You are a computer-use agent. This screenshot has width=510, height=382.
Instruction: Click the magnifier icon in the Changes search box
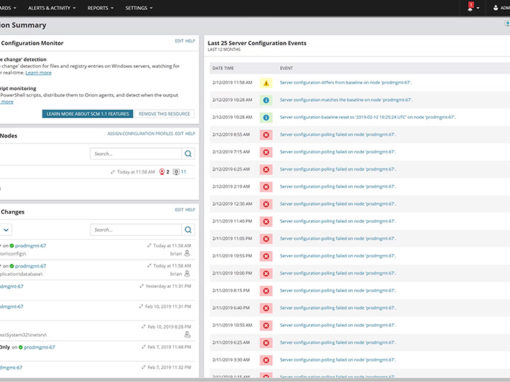(188, 230)
